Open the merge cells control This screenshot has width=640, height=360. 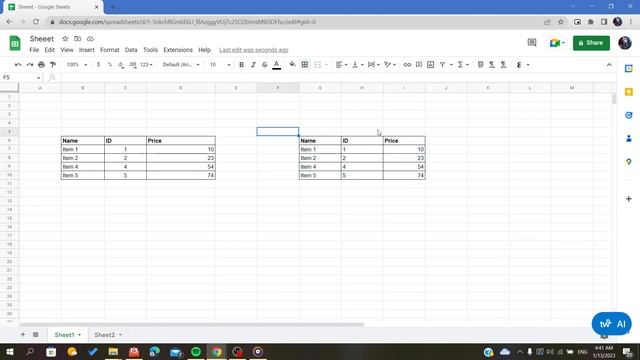[318, 64]
